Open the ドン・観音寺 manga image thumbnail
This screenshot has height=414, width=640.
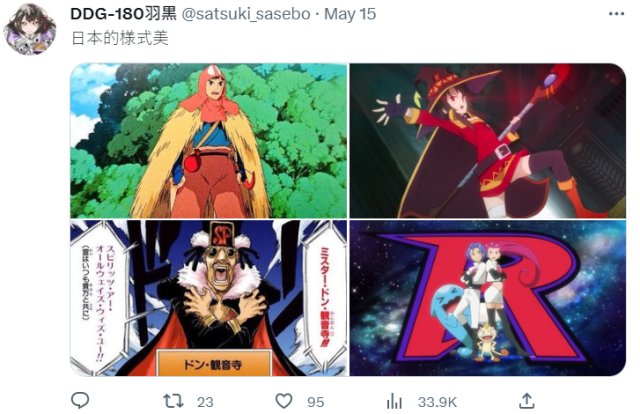209,298
